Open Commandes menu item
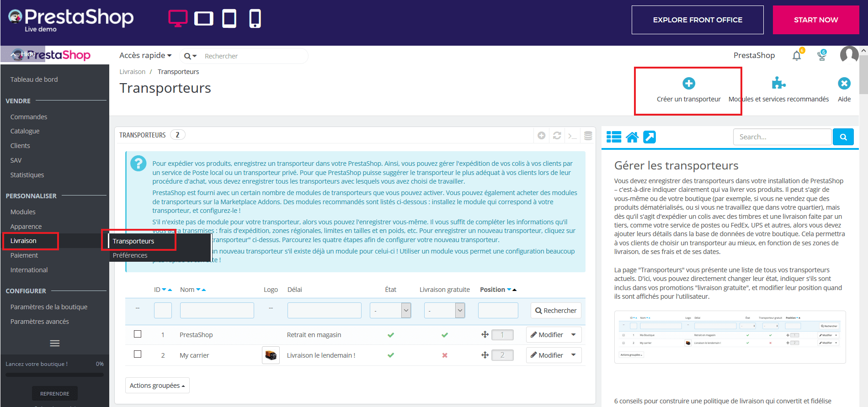The width and height of the screenshot is (868, 407). 29,117
